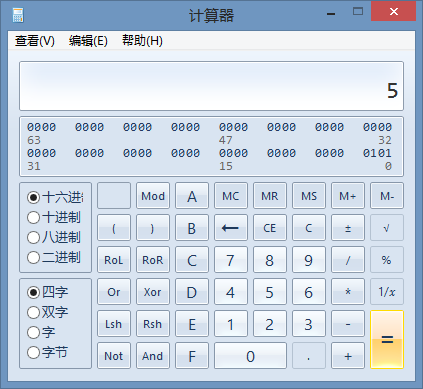Click the hex digit E key
423x389 pixels.
pos(192,324)
